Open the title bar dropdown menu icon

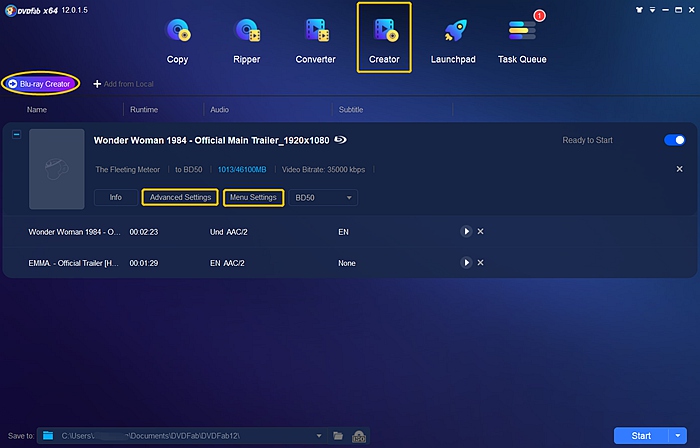pos(652,10)
